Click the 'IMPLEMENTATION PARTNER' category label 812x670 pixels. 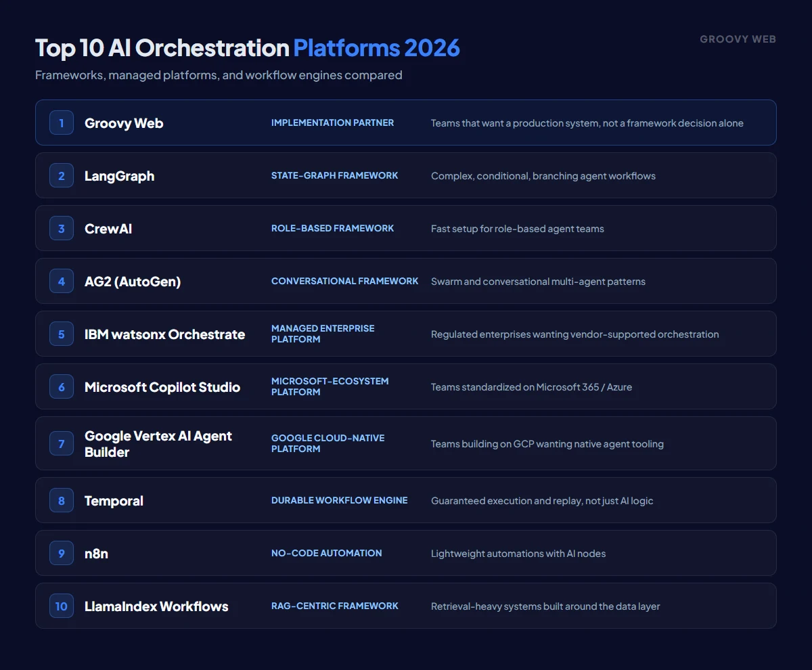click(x=332, y=122)
